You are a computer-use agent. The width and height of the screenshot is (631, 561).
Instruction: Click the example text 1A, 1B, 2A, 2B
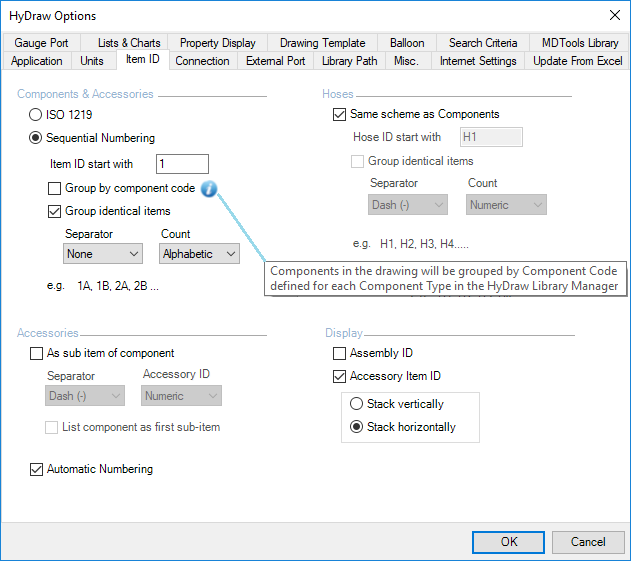click(118, 286)
